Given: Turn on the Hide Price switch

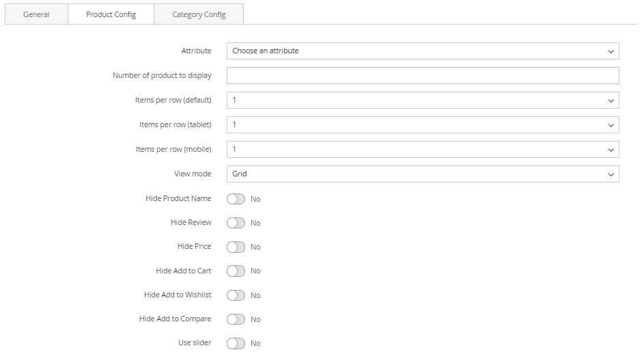Looking at the screenshot, I should coord(236,247).
